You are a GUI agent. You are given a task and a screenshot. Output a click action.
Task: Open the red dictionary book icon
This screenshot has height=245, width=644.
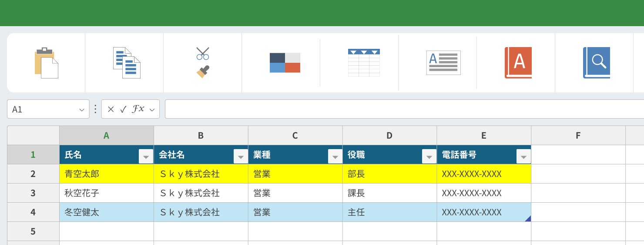click(x=518, y=63)
